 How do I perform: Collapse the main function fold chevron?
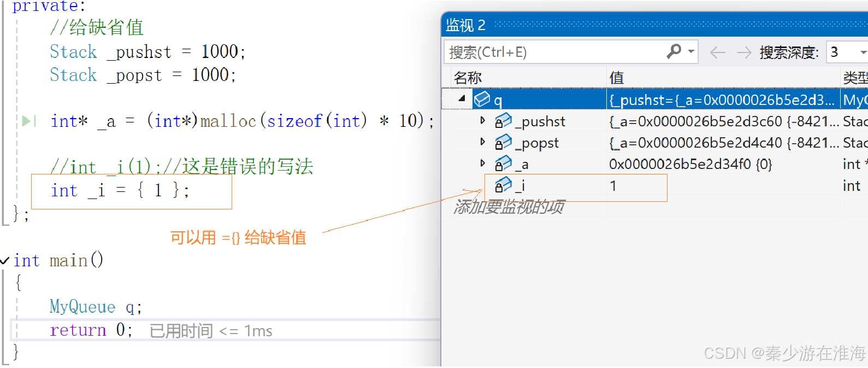[x=5, y=260]
